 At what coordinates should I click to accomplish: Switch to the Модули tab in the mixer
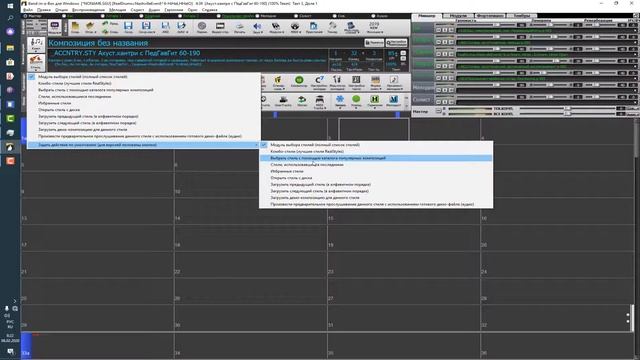[458, 16]
